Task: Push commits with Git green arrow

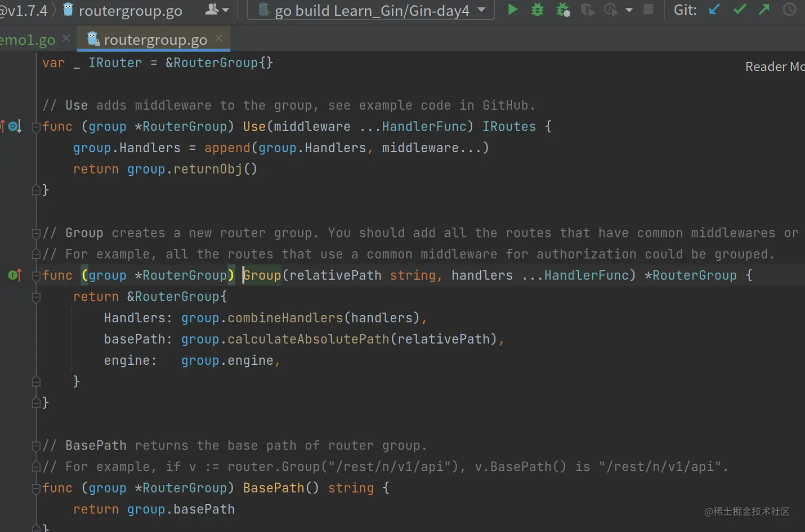Action: (x=765, y=10)
